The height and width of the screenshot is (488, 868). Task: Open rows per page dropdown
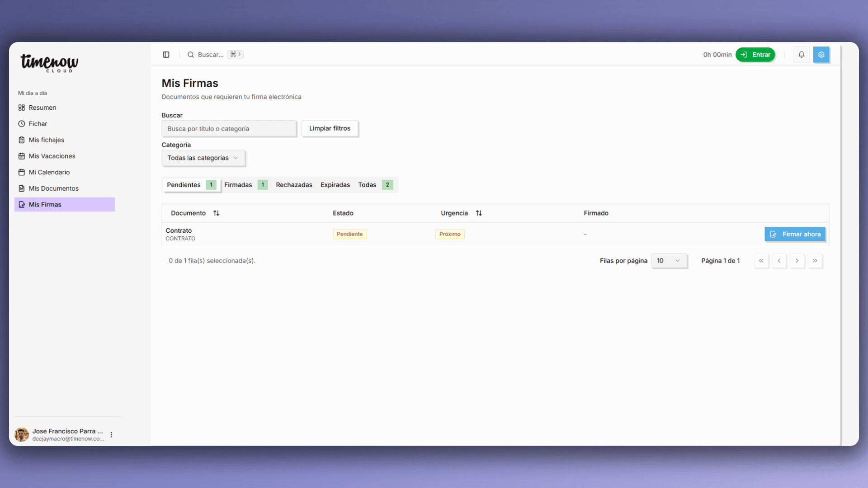668,261
